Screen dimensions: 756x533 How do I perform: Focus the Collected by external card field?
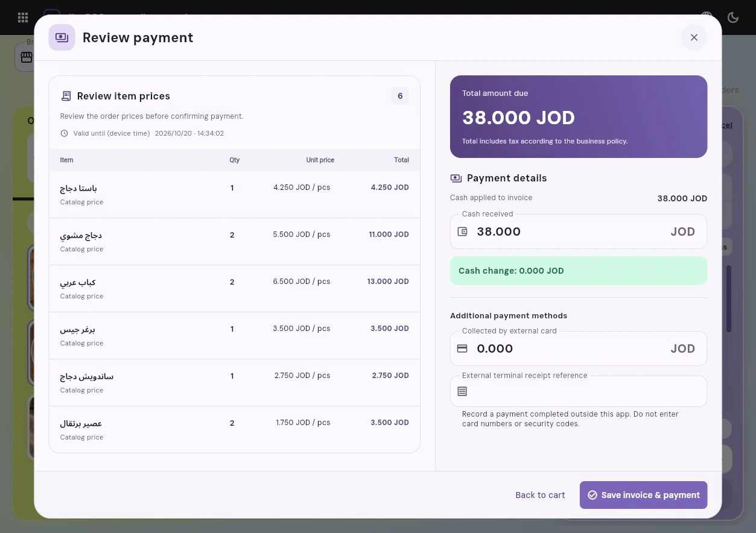point(578,348)
